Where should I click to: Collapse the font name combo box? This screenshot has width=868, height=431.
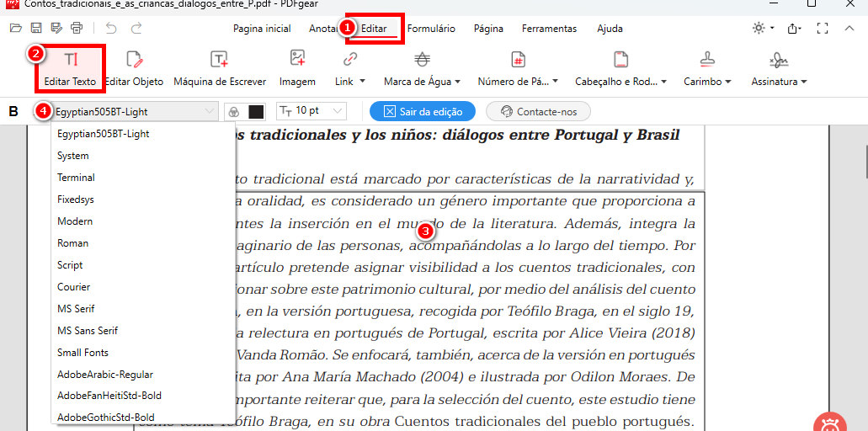(210, 112)
